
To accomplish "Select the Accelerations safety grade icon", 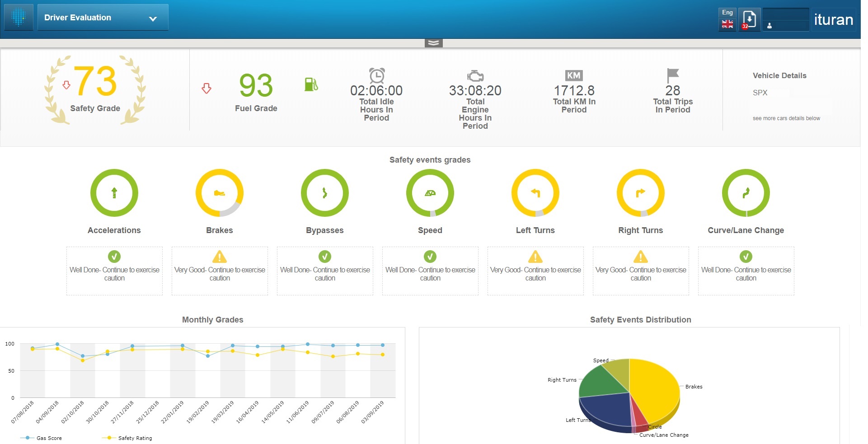I will pyautogui.click(x=114, y=193).
